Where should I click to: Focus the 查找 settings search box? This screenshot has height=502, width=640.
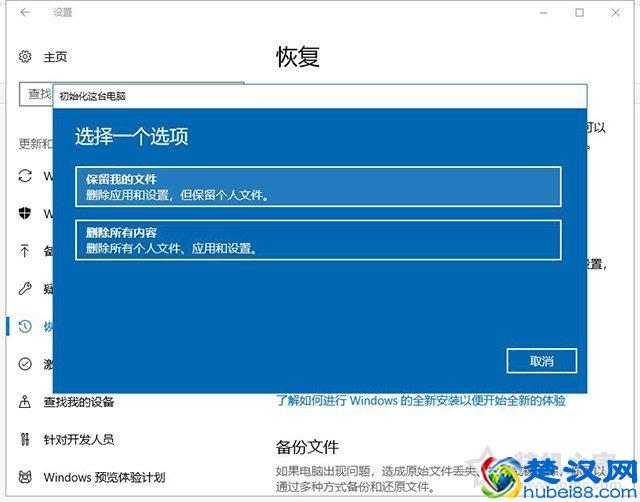[36, 94]
